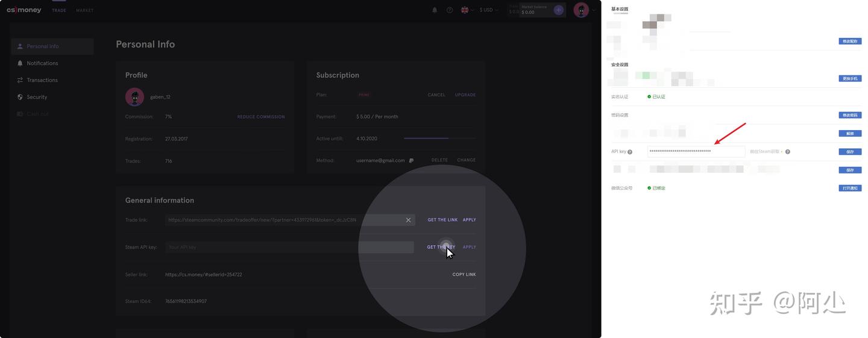Click the green 已认证 check icon
868x338 pixels.
(649, 96)
